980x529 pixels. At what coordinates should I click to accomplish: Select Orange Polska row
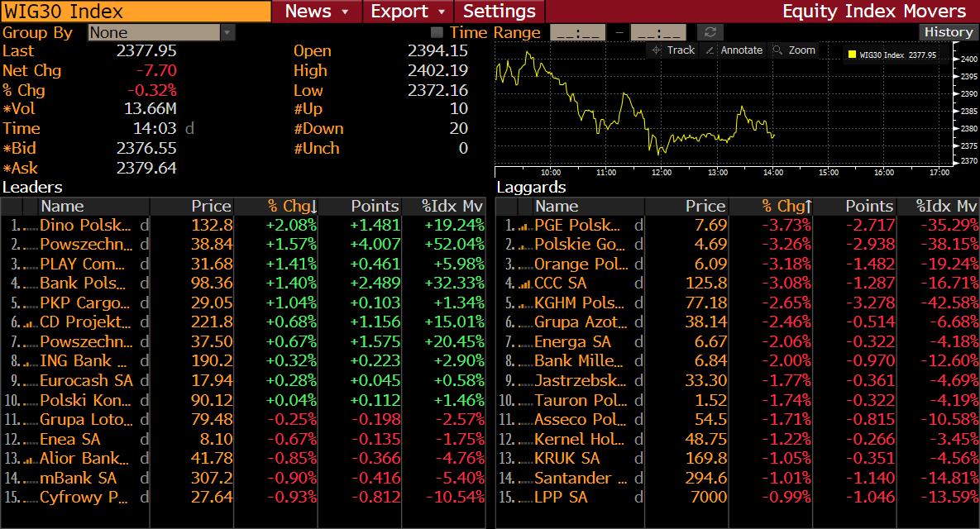tap(738, 264)
